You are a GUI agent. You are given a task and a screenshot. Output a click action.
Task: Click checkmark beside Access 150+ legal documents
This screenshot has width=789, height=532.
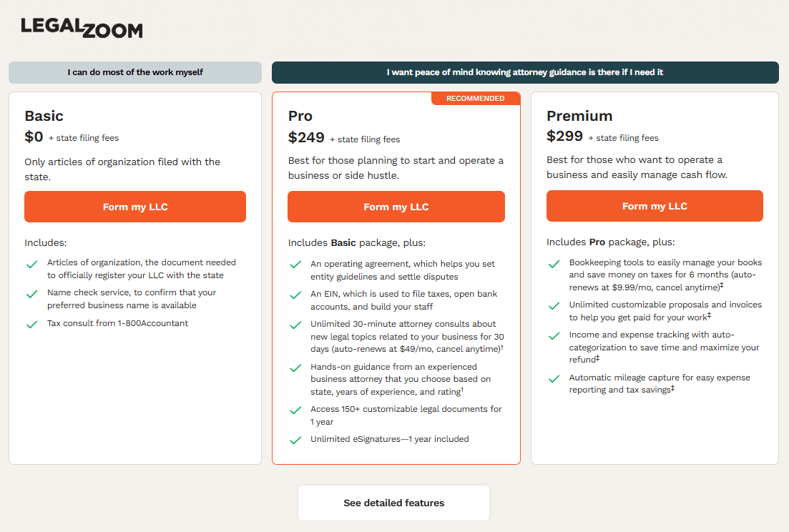tap(295, 410)
